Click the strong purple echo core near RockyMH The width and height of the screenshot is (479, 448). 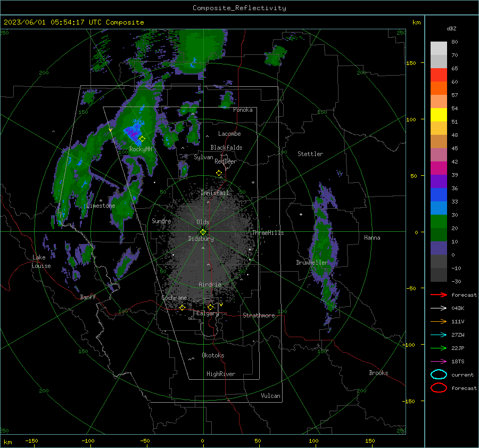pyautogui.click(x=134, y=133)
